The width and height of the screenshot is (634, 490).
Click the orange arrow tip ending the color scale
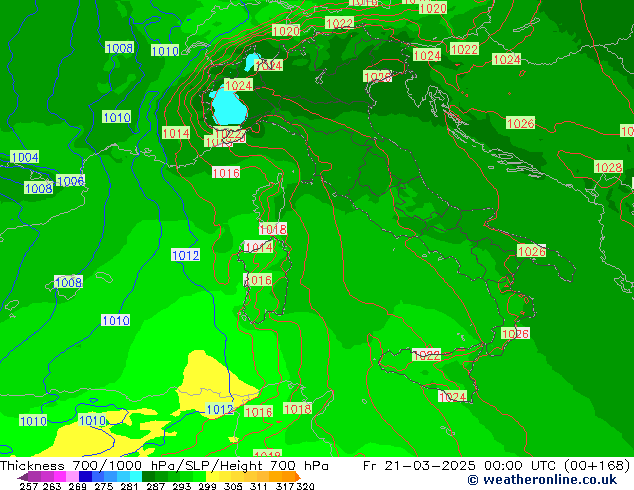coord(298,476)
